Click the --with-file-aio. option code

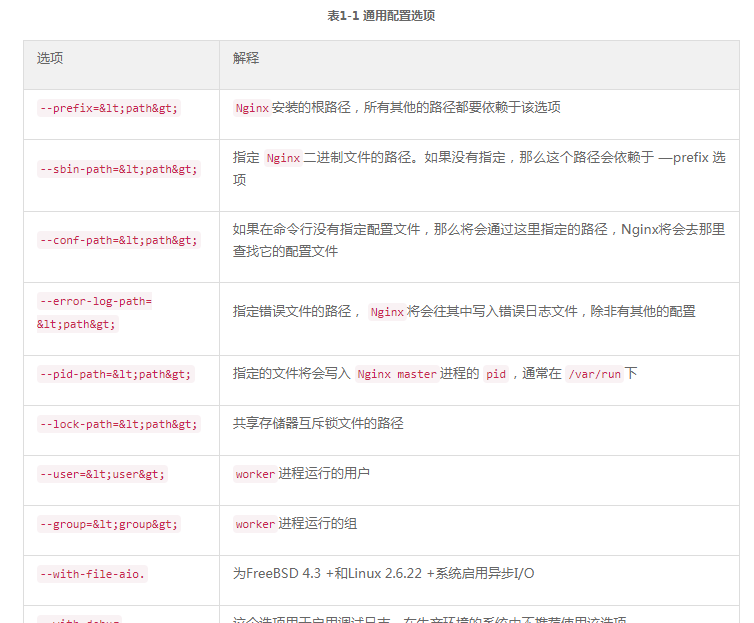point(92,574)
